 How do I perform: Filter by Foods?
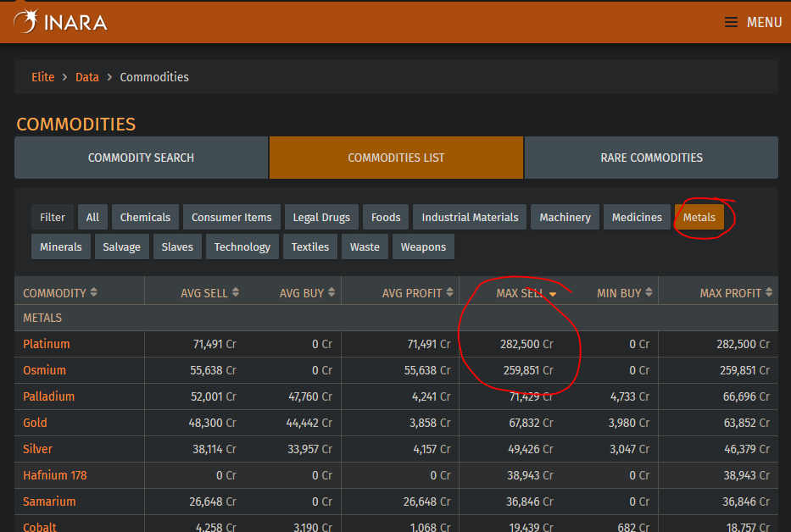(x=386, y=218)
